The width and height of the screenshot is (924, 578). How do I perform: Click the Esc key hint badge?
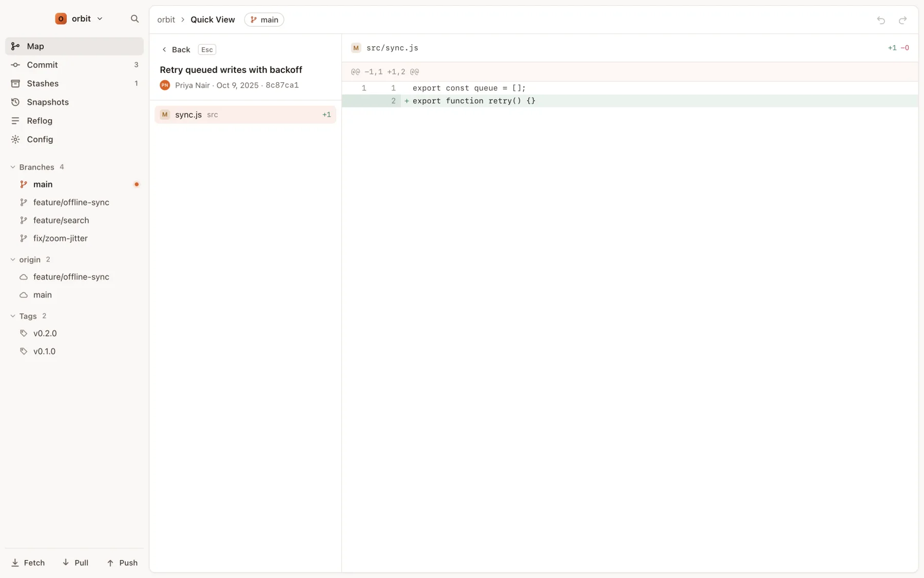point(207,50)
